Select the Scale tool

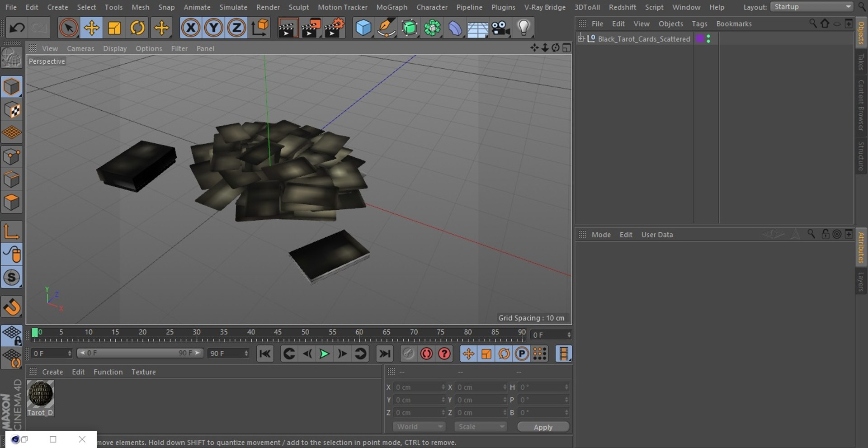[x=114, y=28]
